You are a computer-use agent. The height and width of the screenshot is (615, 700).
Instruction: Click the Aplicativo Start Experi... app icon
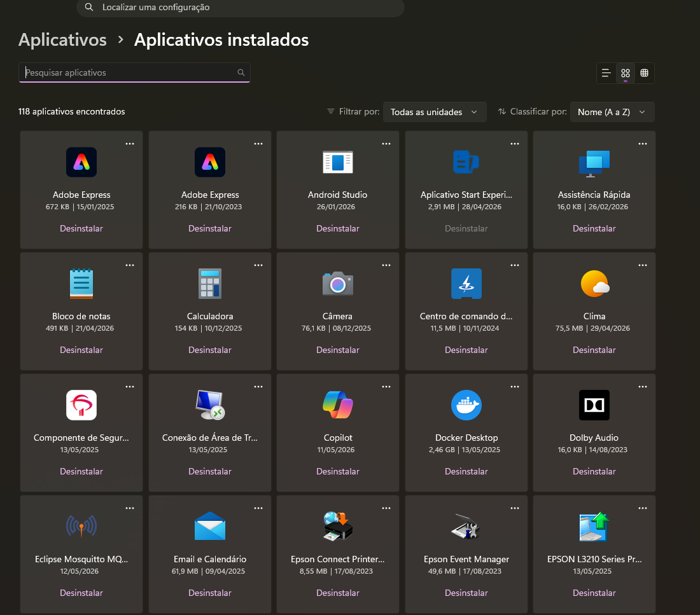click(466, 162)
